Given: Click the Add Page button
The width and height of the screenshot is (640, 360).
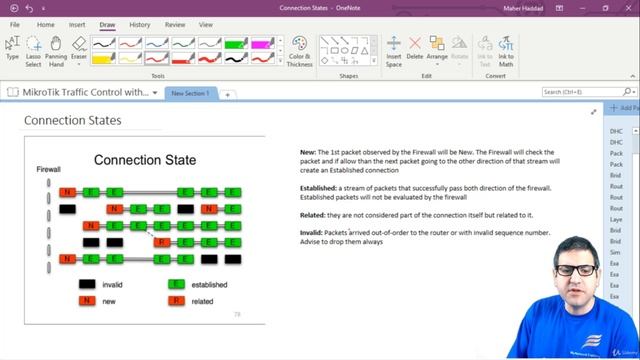Looking at the screenshot, I should pyautogui.click(x=624, y=108).
